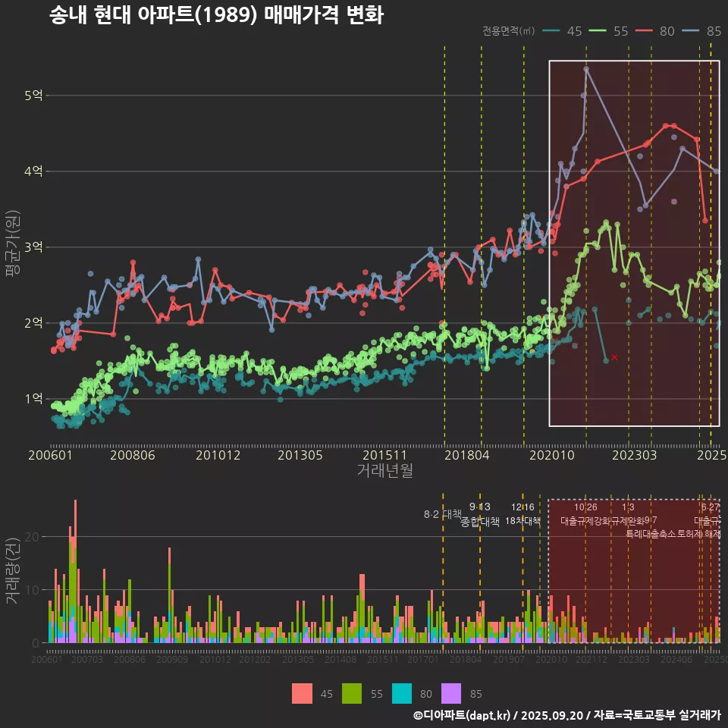Select the purple 85 swatch in bottom legend
728x728 pixels.
[x=451, y=693]
